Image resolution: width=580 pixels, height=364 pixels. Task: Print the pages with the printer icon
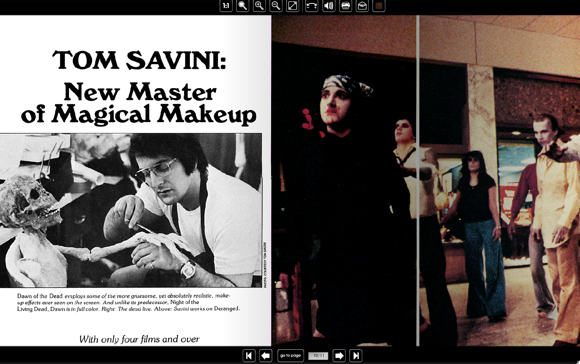point(345,6)
